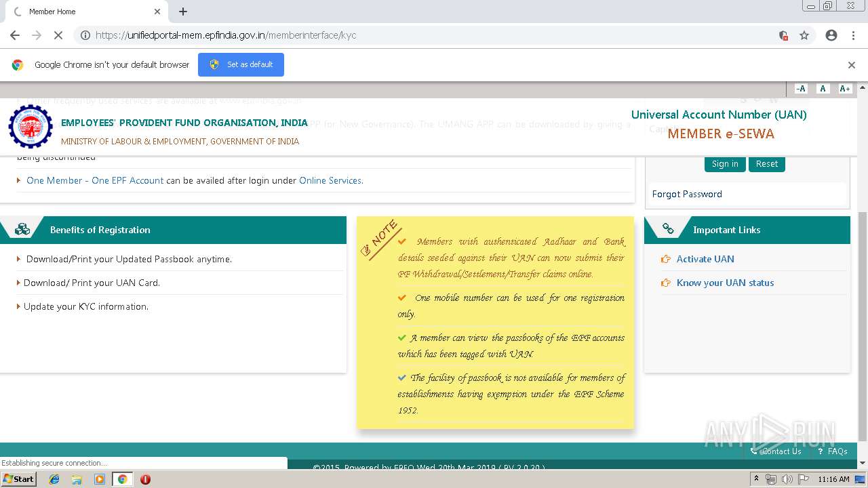This screenshot has height=488, width=868.
Task: Click hand icon beside Know your UAN status
Action: [x=665, y=283]
